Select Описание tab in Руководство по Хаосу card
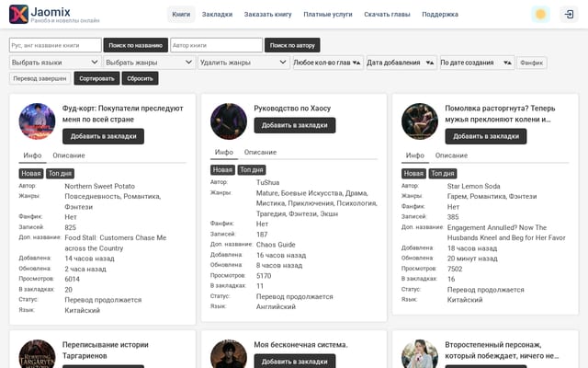The width and height of the screenshot is (588, 368). [260, 152]
